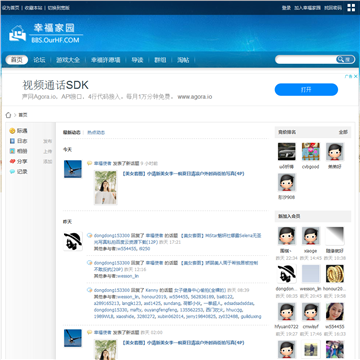Open the 论坛 nav tab

tap(39, 60)
